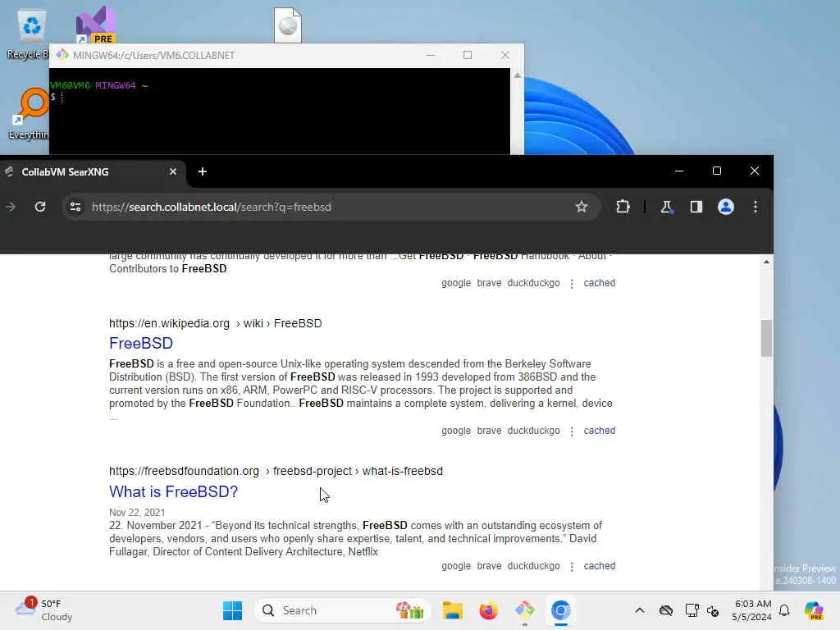
Task: Open cached link for the topmost result
Action: click(x=600, y=283)
